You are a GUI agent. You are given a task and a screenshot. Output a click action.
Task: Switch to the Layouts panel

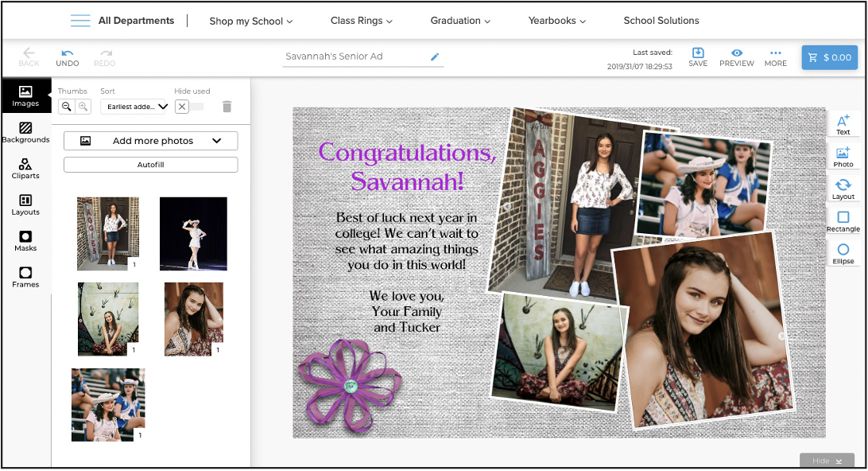(x=25, y=205)
